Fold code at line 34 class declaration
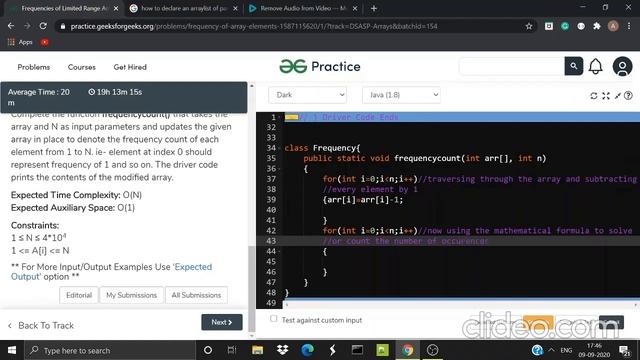 (x=280, y=148)
